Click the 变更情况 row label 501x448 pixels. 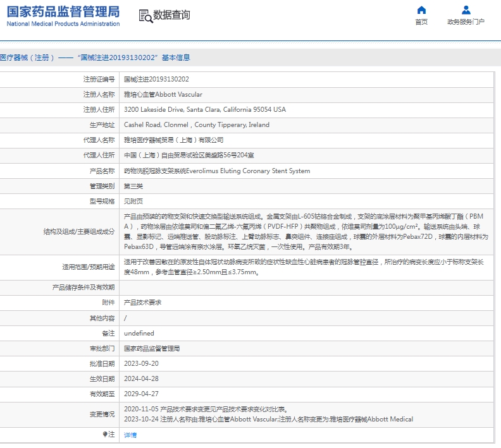point(102,414)
